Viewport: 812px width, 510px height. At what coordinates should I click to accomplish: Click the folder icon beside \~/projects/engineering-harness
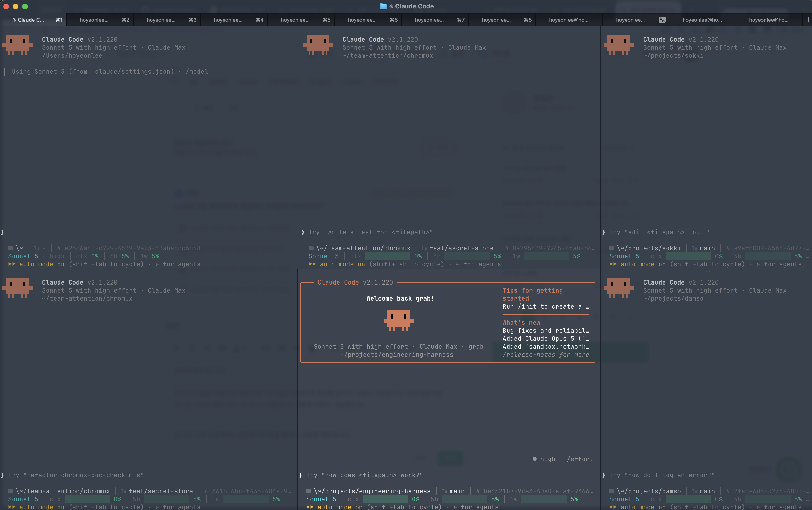309,491
